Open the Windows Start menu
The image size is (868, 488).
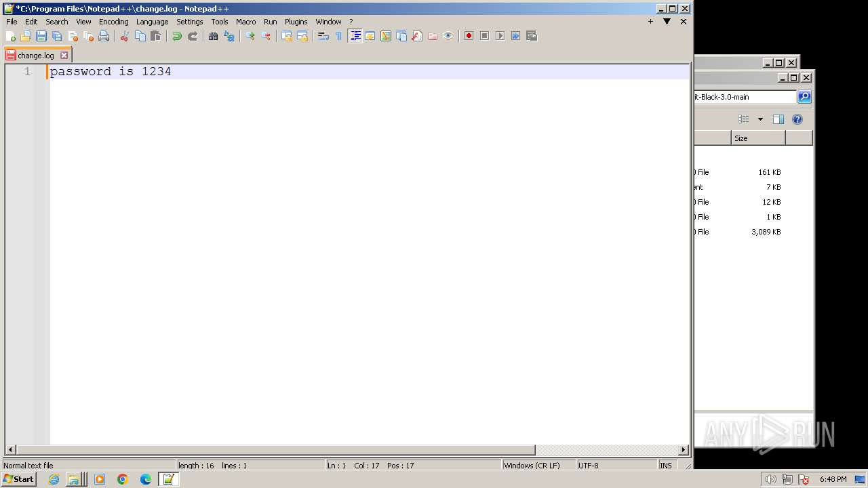click(19, 479)
